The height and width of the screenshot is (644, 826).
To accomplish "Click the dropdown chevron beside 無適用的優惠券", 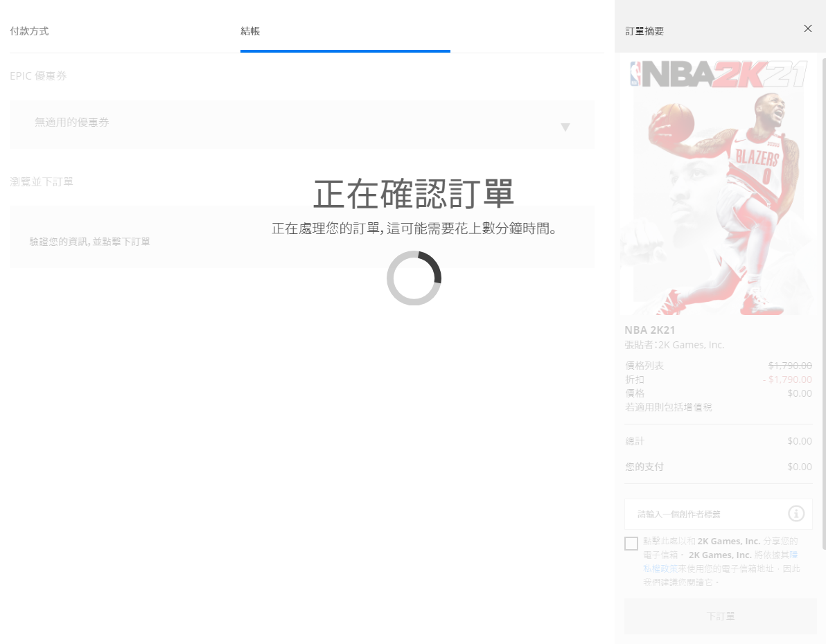I will [565, 127].
